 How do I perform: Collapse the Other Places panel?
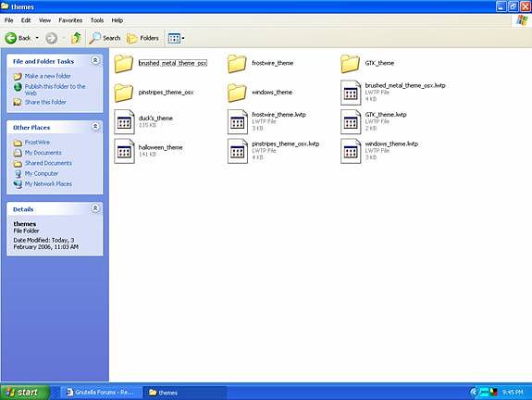click(95, 127)
